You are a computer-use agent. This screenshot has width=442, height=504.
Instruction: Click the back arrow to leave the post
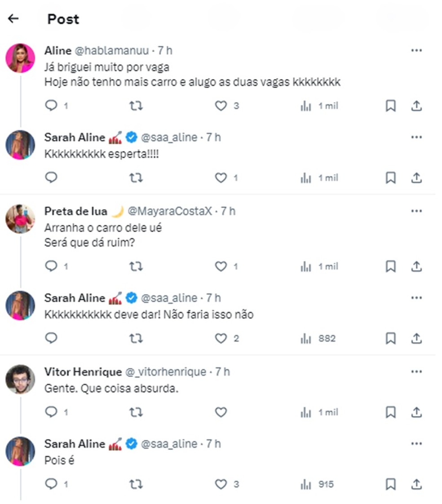13,18
